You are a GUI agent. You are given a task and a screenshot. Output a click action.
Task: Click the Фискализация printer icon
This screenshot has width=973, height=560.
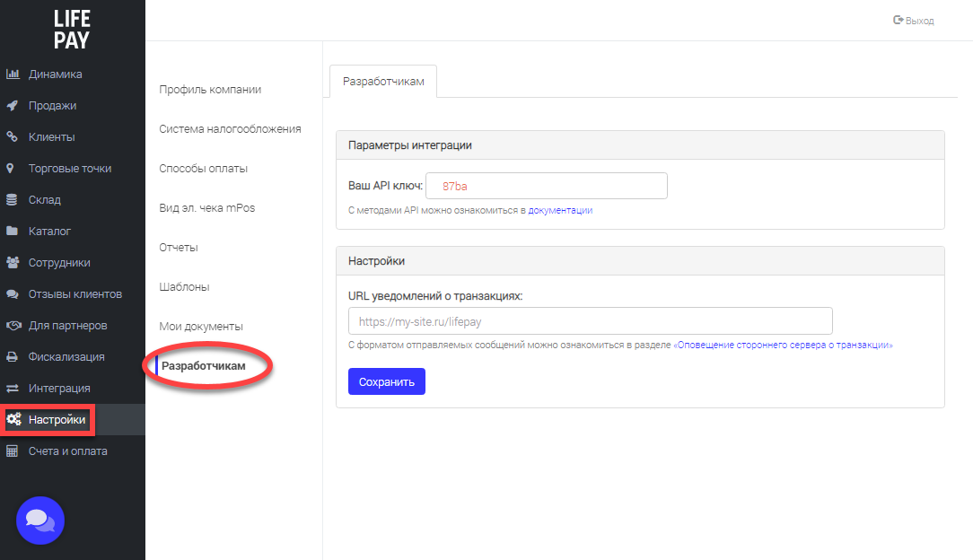click(12, 356)
